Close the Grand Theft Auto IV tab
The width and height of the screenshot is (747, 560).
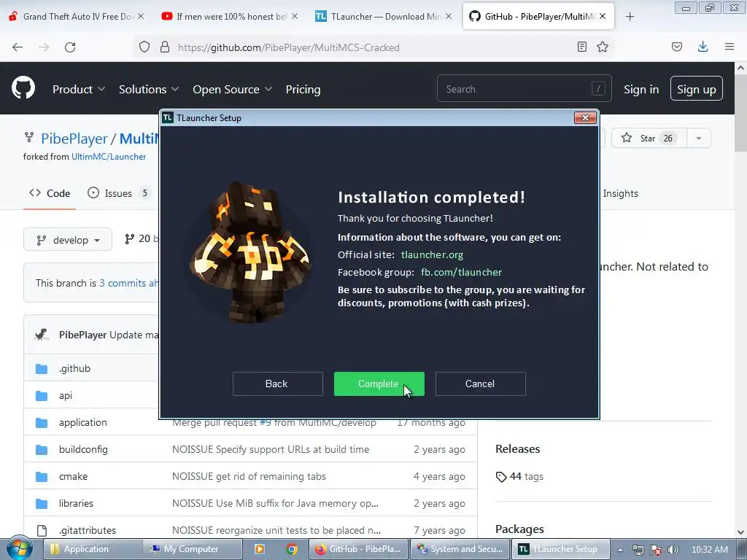tap(141, 17)
